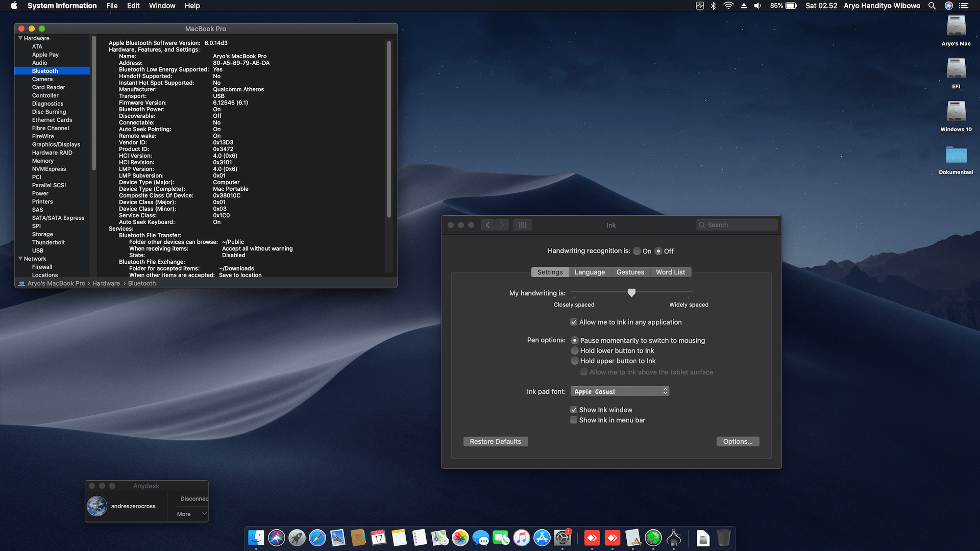Click the handwriting spacing slider handle
Image resolution: width=980 pixels, height=551 pixels.
click(x=631, y=293)
